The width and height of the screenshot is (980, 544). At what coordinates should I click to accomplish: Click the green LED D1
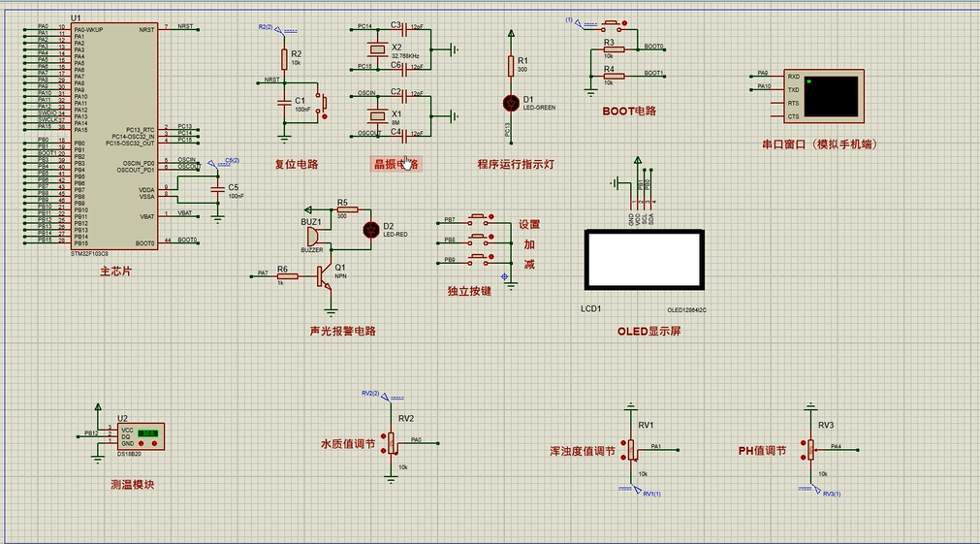(511, 103)
